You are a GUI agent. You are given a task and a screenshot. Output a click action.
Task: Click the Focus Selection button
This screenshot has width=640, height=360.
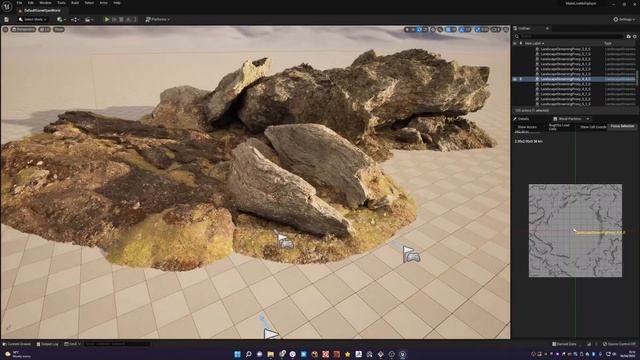pos(622,127)
